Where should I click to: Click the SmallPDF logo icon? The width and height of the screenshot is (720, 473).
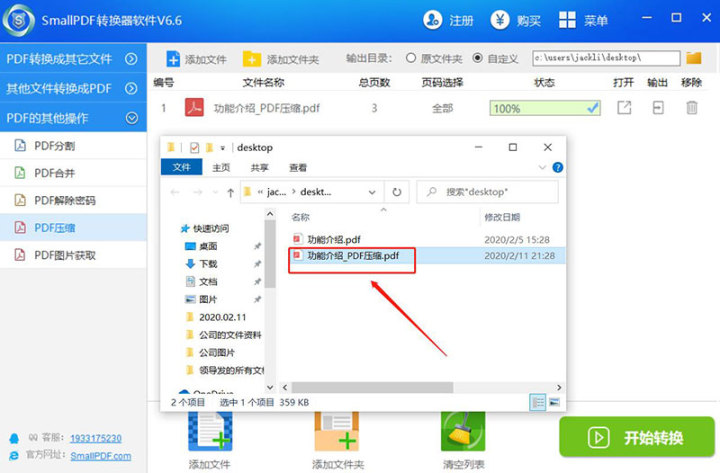[x=18, y=20]
